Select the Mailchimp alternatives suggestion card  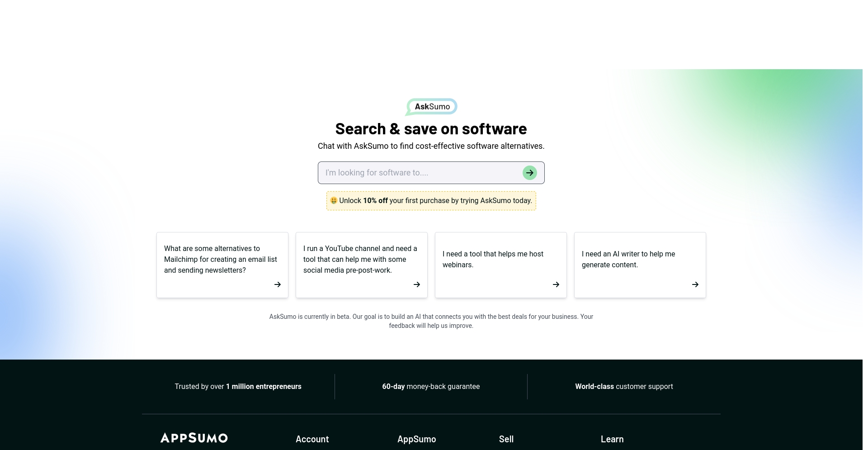coord(222,265)
